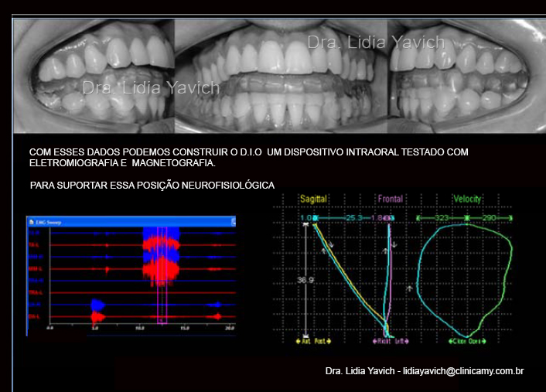Click the 25.3 sagittal measurement value
Image resolution: width=546 pixels, height=392 pixels.
click(x=353, y=219)
